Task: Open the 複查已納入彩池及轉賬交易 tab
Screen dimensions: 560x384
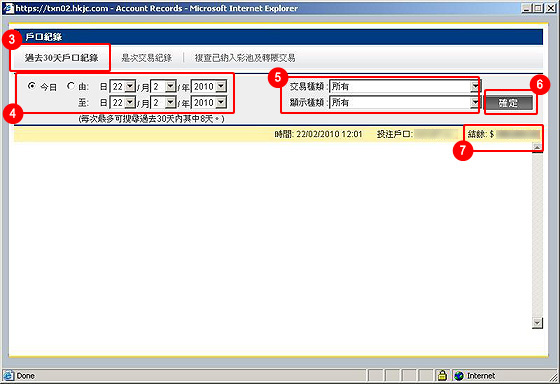Action: tap(245, 58)
